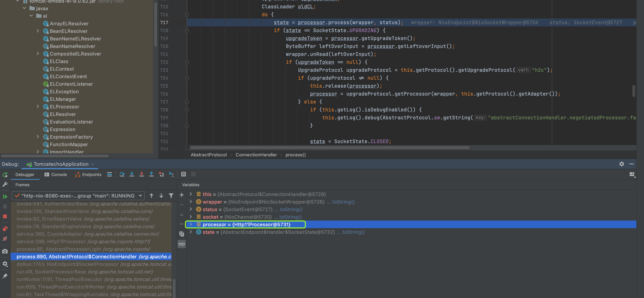The image size is (644, 298).
Task: Click editor horizontal scrollbar
Action: pos(330,148)
